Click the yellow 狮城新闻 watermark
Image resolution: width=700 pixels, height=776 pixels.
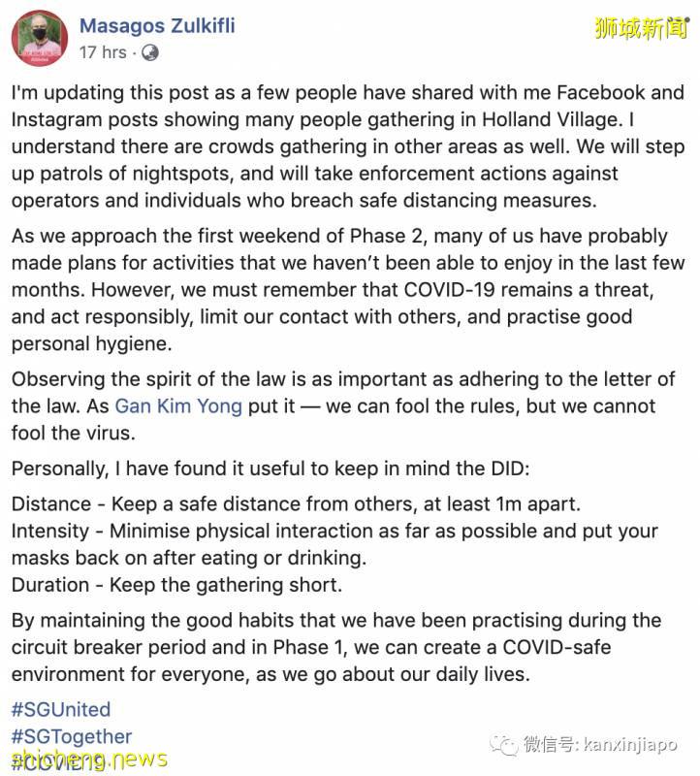click(x=641, y=28)
